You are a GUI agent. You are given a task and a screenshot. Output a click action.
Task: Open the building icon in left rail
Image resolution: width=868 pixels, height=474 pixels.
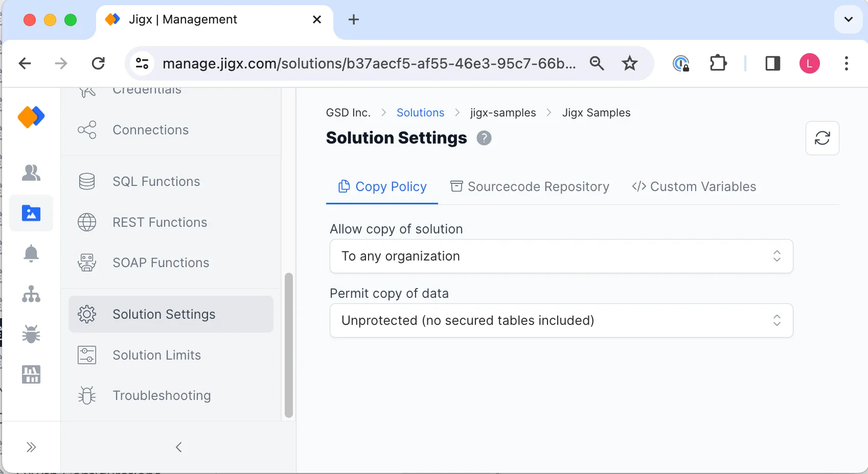(x=31, y=375)
